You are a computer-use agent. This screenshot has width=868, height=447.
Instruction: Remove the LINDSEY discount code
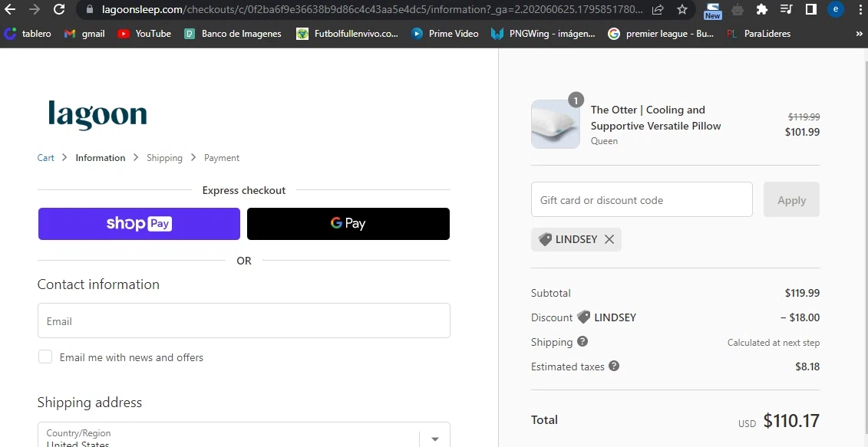609,239
